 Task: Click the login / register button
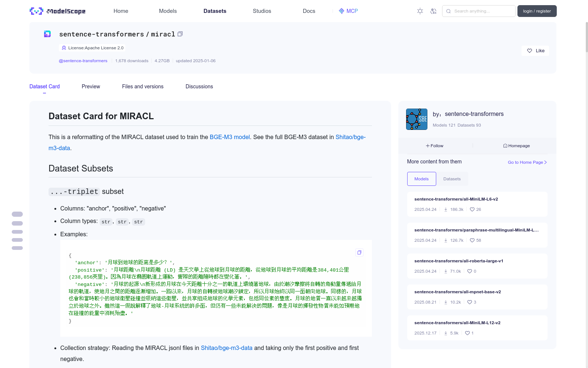click(x=537, y=11)
